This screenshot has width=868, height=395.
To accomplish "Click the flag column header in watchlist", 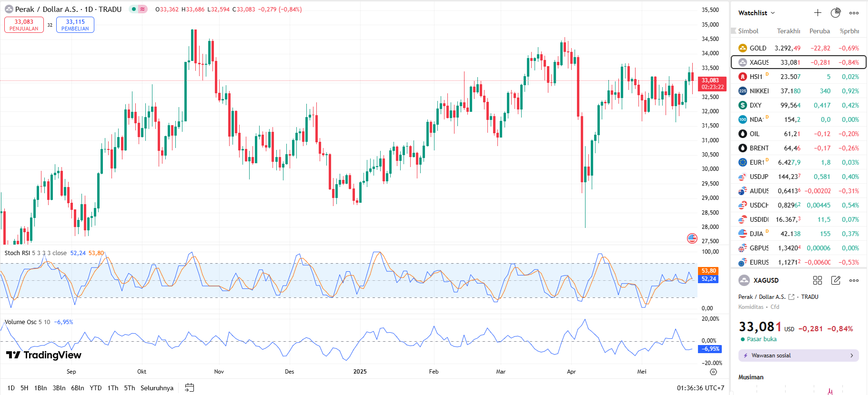I will pos(734,31).
